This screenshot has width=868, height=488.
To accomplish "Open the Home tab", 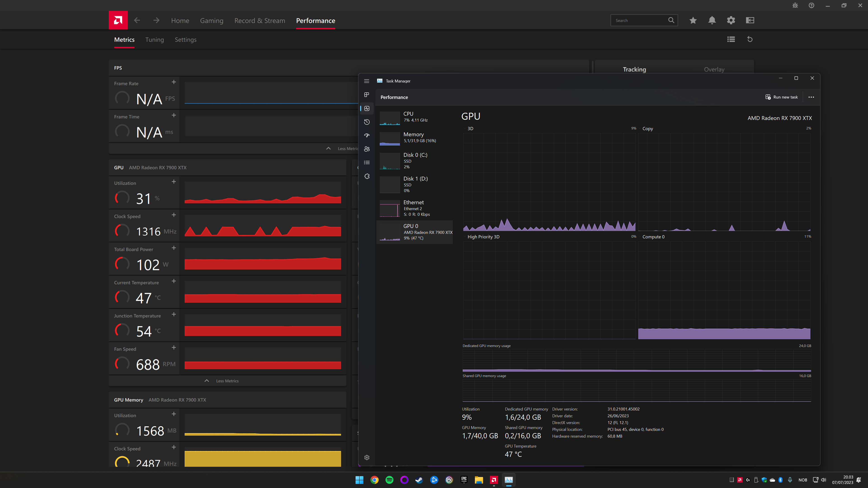I will (180, 21).
